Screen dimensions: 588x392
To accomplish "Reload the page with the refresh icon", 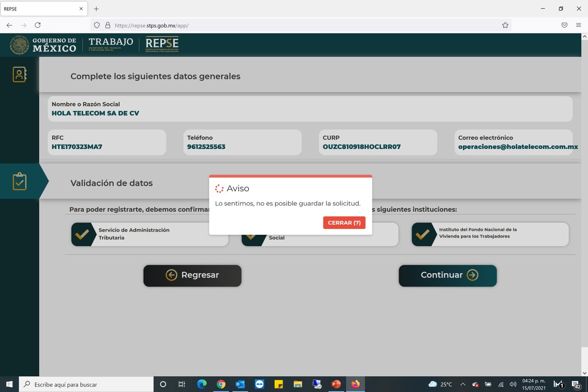I will pos(38,25).
